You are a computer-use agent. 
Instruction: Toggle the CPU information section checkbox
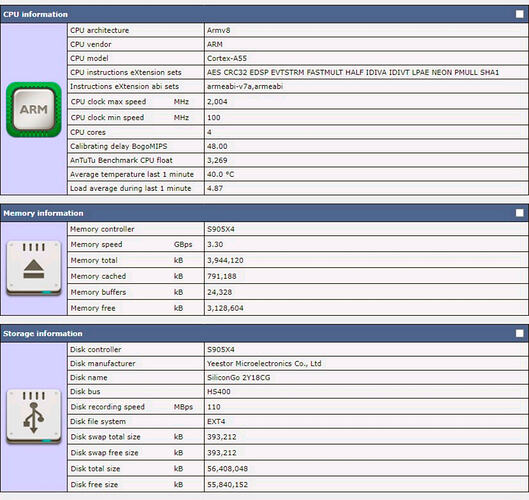520,14
